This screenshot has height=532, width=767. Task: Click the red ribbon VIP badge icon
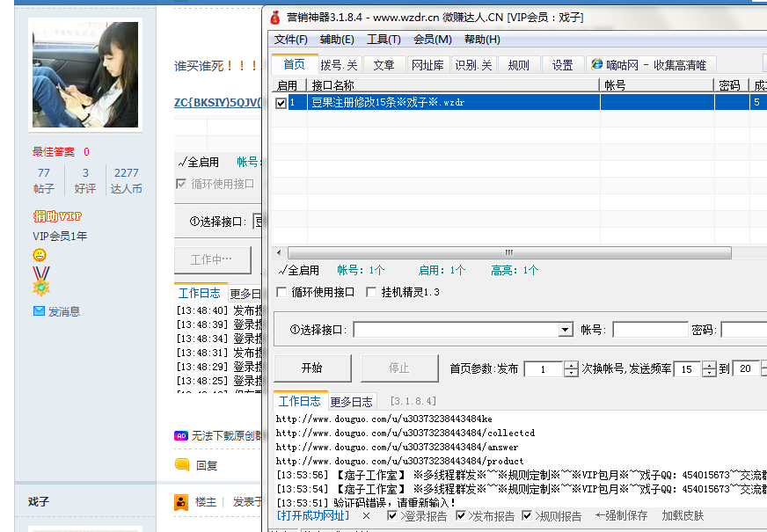click(40, 273)
